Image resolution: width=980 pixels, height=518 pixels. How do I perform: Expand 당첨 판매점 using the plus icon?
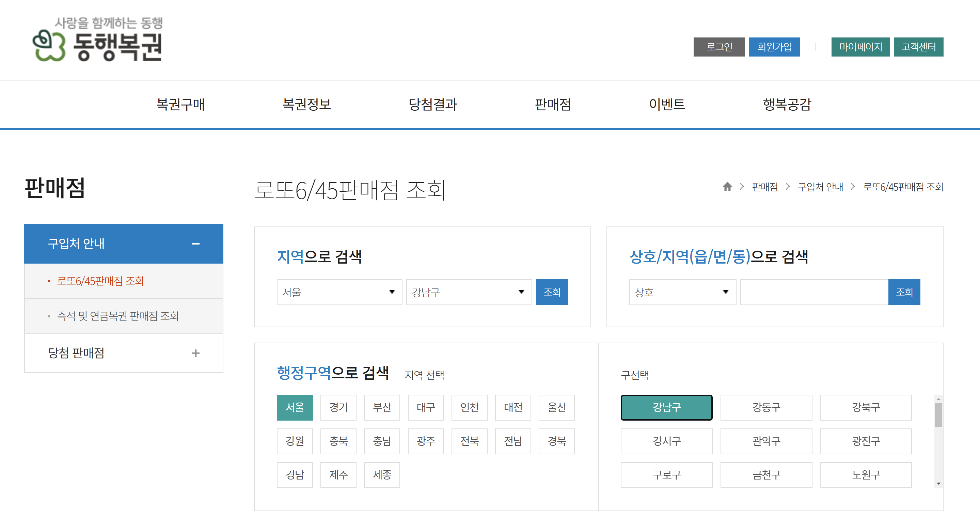(195, 353)
